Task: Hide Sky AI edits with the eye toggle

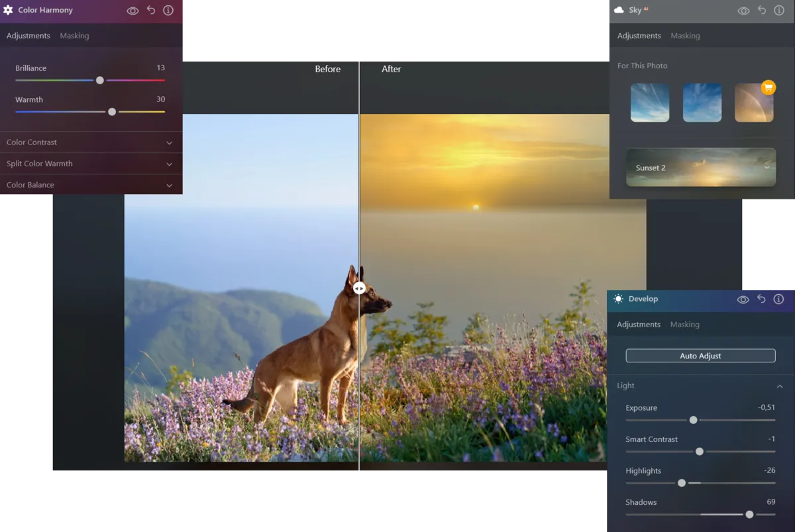Action: point(743,11)
